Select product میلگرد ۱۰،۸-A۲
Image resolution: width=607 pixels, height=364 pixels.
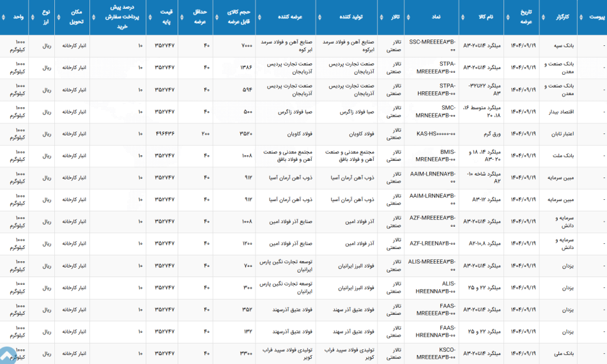pos(485,244)
